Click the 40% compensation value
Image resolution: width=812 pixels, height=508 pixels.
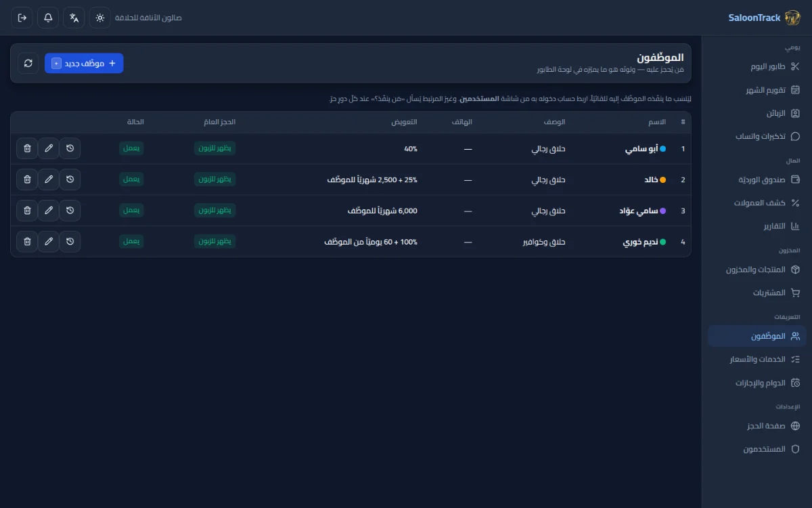[x=410, y=148]
